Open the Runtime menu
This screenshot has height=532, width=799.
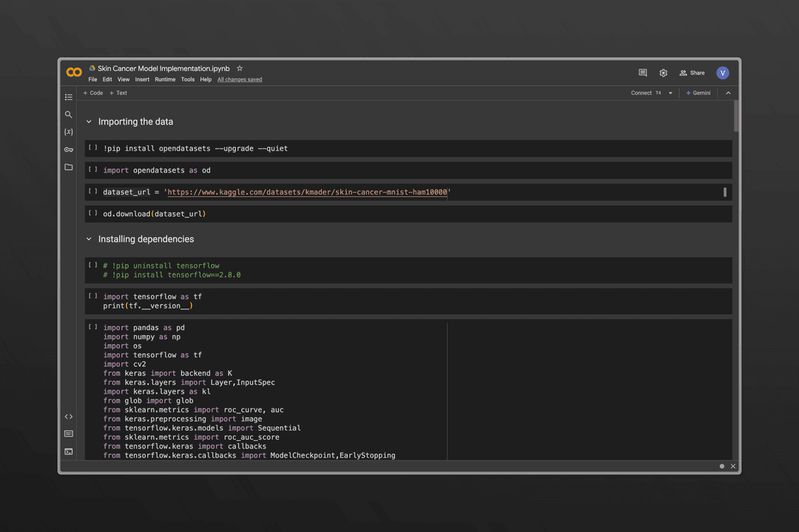click(165, 79)
